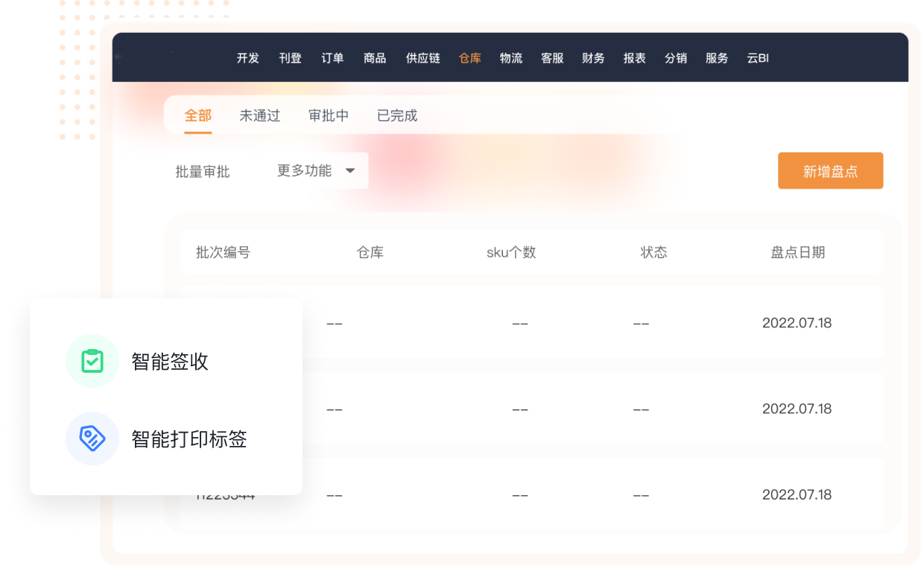This screenshot has width=924, height=569.
Task: Click the blue smart label print icon
Action: [92, 438]
